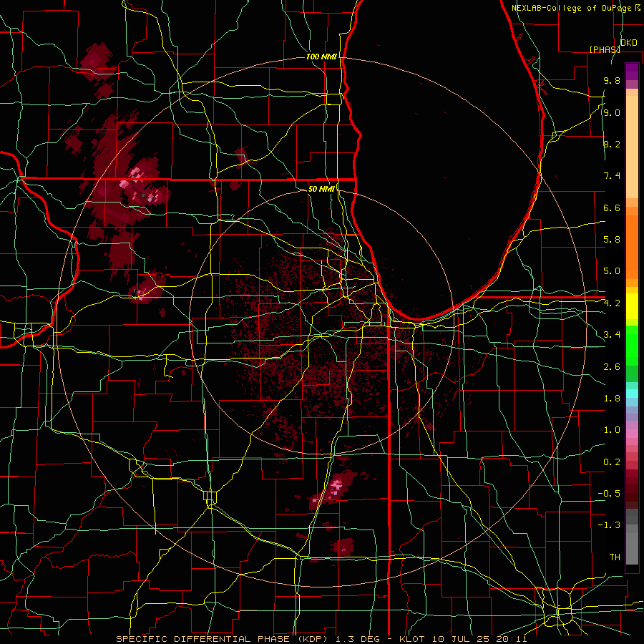The width and height of the screenshot is (644, 644).
Task: Click the 3.4 scale value
Action: 612,335
